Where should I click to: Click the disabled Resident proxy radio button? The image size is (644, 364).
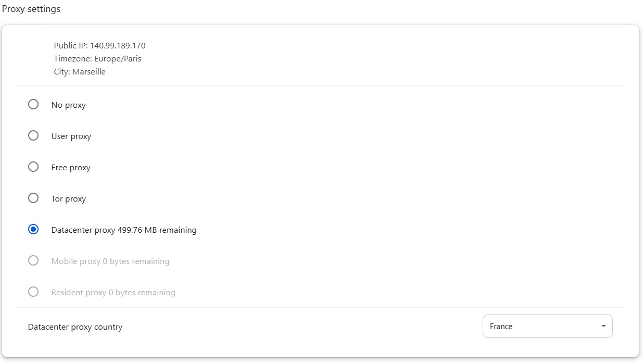[33, 292]
